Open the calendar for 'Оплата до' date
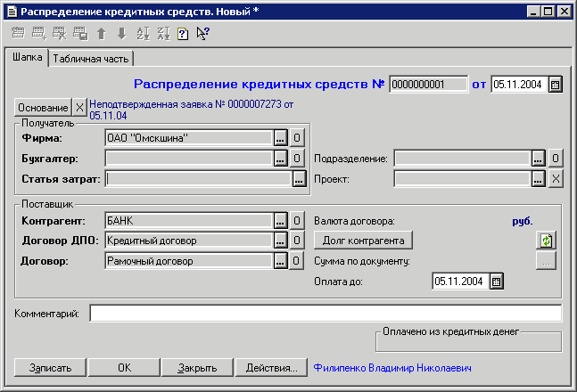Viewport: 577px width, 392px height. [497, 282]
